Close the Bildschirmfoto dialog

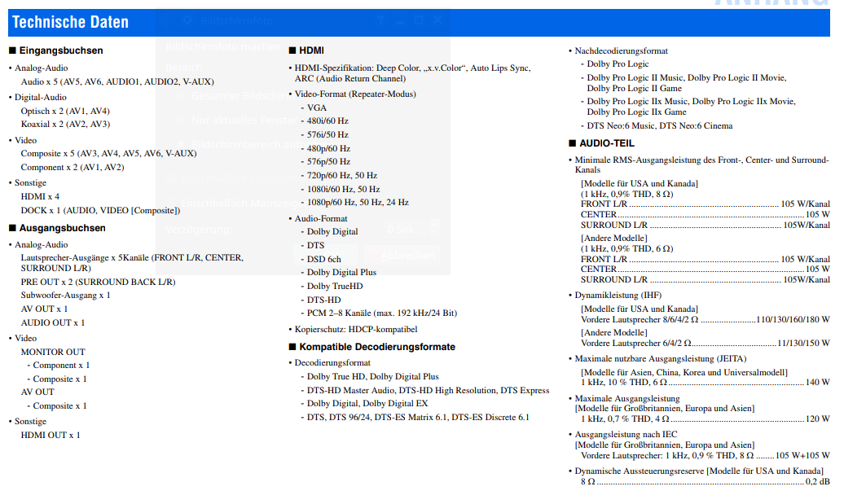tap(438, 20)
